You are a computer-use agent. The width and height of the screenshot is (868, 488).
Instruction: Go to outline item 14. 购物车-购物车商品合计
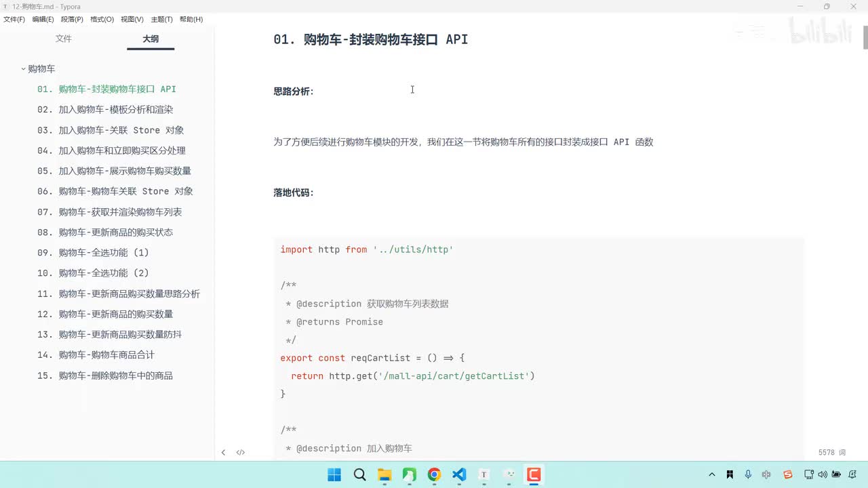point(96,355)
